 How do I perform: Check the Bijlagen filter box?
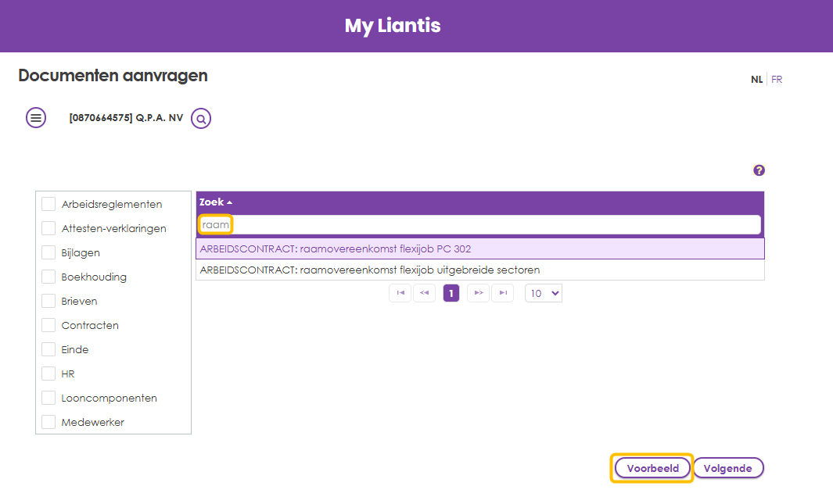pyautogui.click(x=48, y=252)
